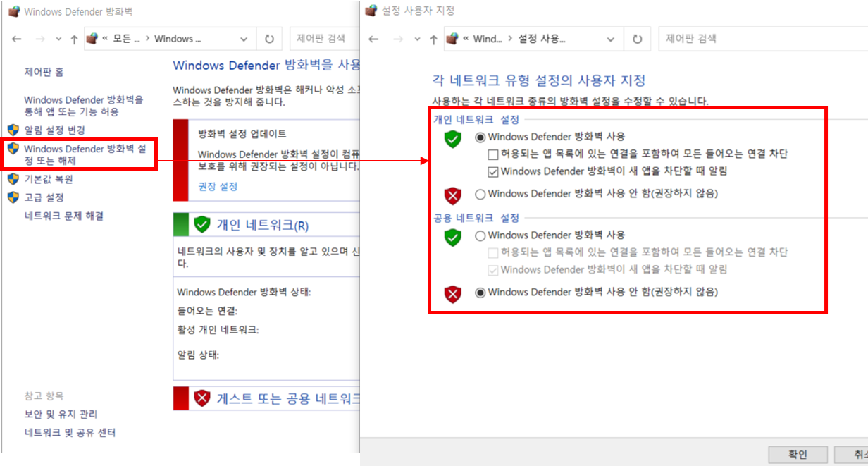Viewport: 868px width, 466px height.
Task: Click back arrow in 설정 사용자 지정 window
Action: click(x=374, y=39)
